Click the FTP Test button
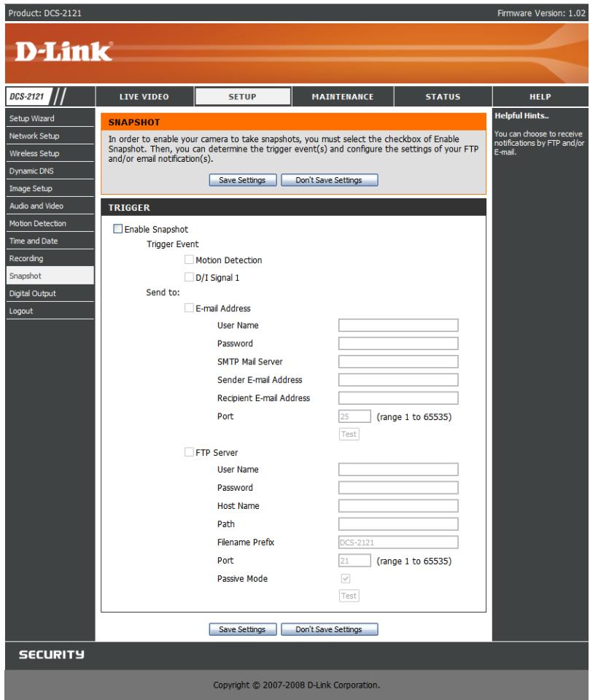 click(349, 596)
